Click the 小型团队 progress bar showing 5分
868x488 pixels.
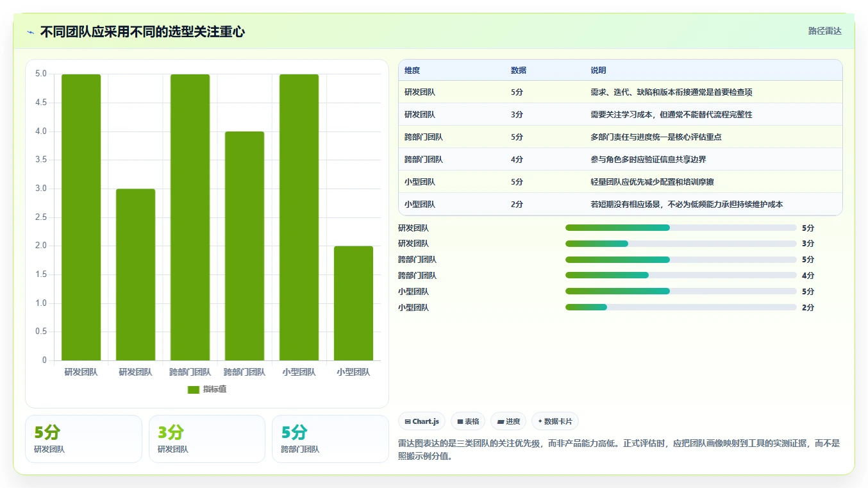coord(681,292)
